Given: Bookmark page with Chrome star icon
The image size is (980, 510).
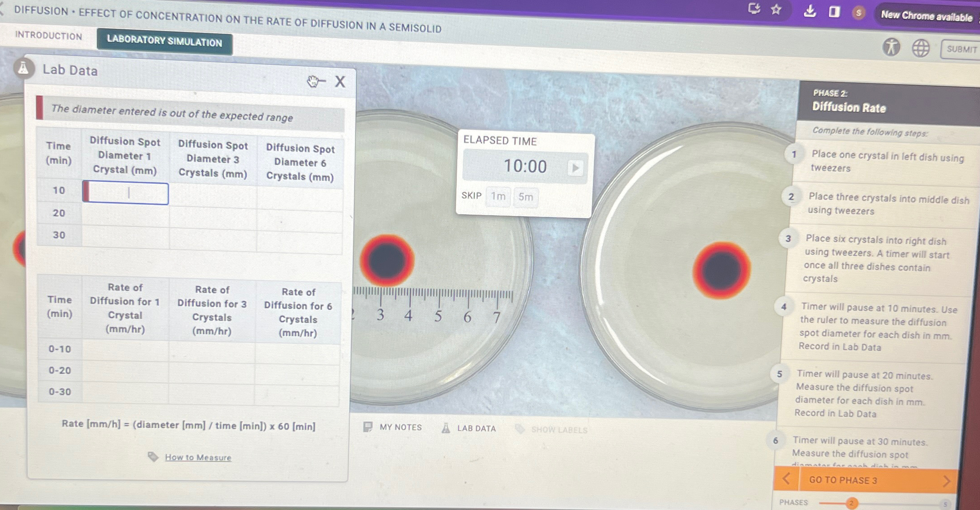Looking at the screenshot, I should (776, 9).
